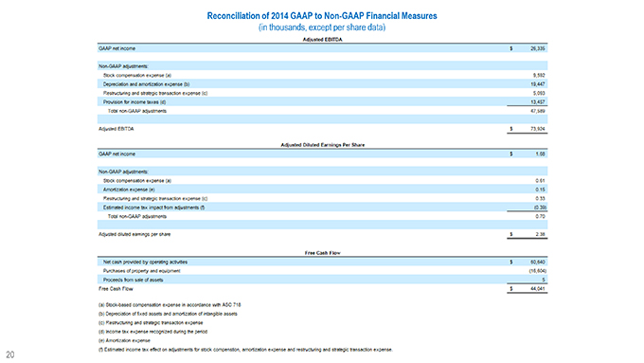
Task: Select the 'Amortization expense (e)' row
Action: 322,190
